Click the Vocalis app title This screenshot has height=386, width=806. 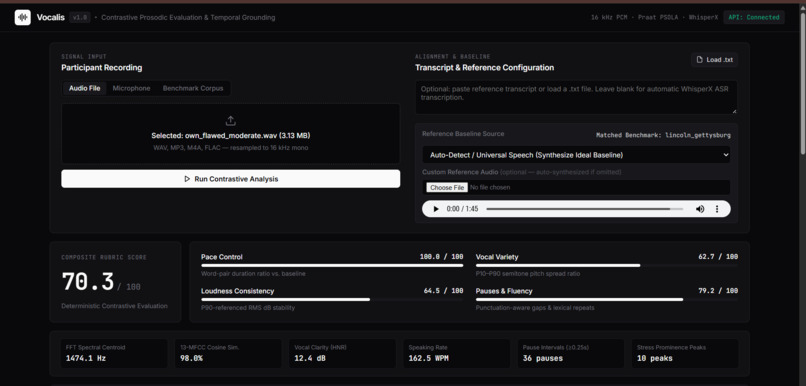click(x=50, y=17)
